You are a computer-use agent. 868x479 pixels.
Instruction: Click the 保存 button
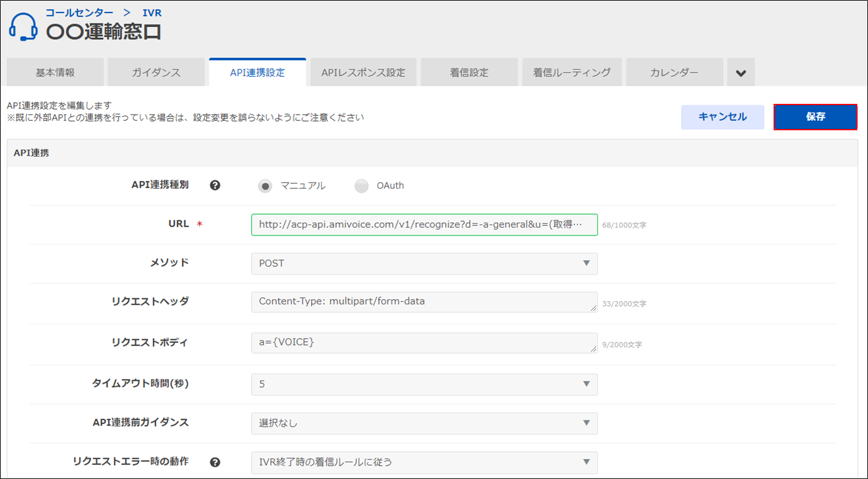coord(815,117)
